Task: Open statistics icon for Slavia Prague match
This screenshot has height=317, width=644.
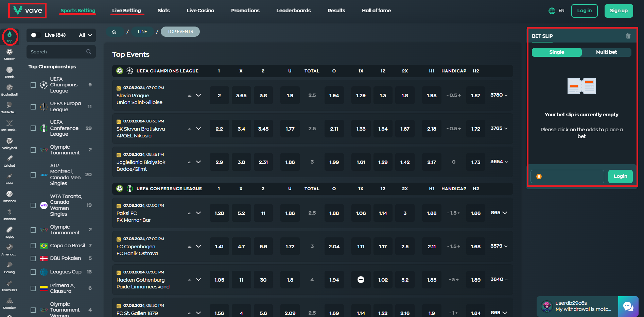Action: click(x=190, y=96)
